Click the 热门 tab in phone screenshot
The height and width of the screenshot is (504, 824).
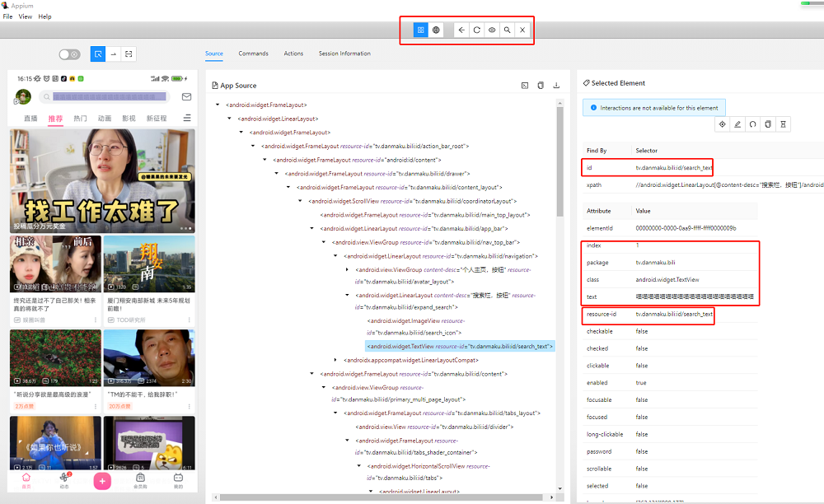point(80,119)
